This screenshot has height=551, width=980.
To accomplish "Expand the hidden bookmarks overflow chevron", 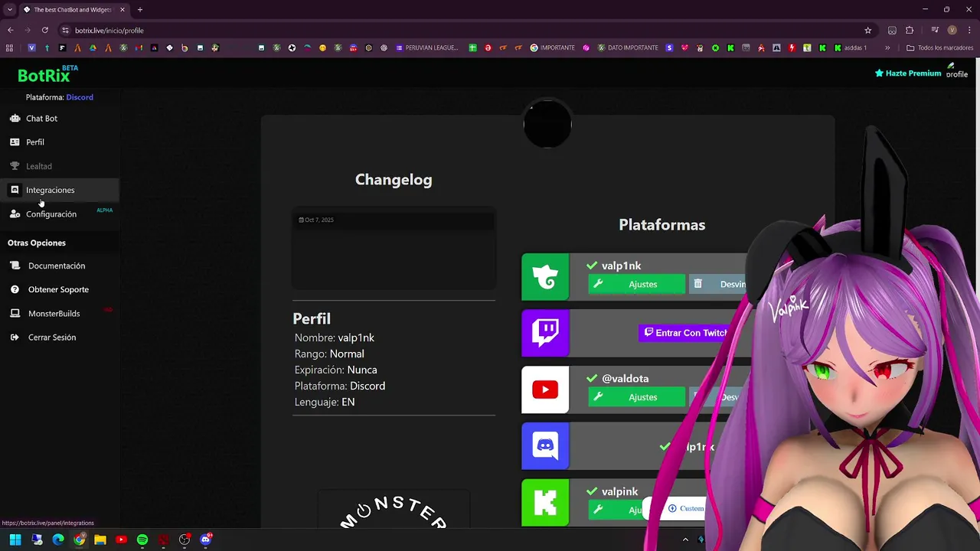I will [x=887, y=47].
